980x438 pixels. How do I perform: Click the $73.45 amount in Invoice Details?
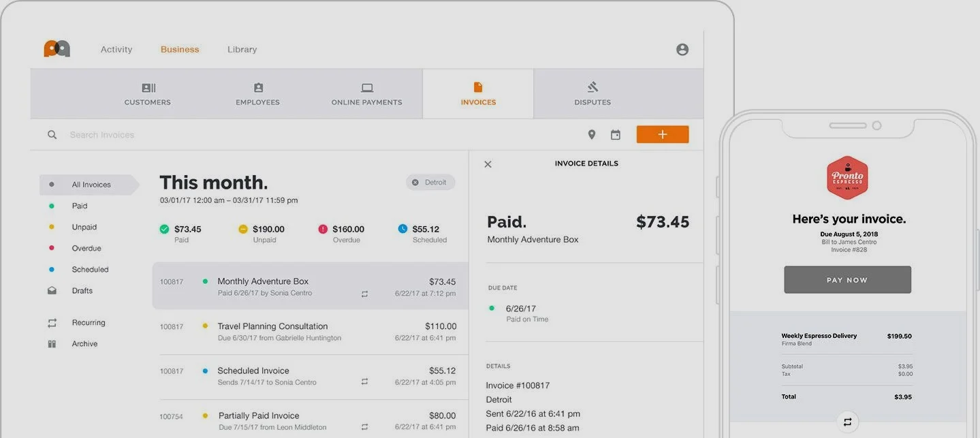(x=663, y=221)
